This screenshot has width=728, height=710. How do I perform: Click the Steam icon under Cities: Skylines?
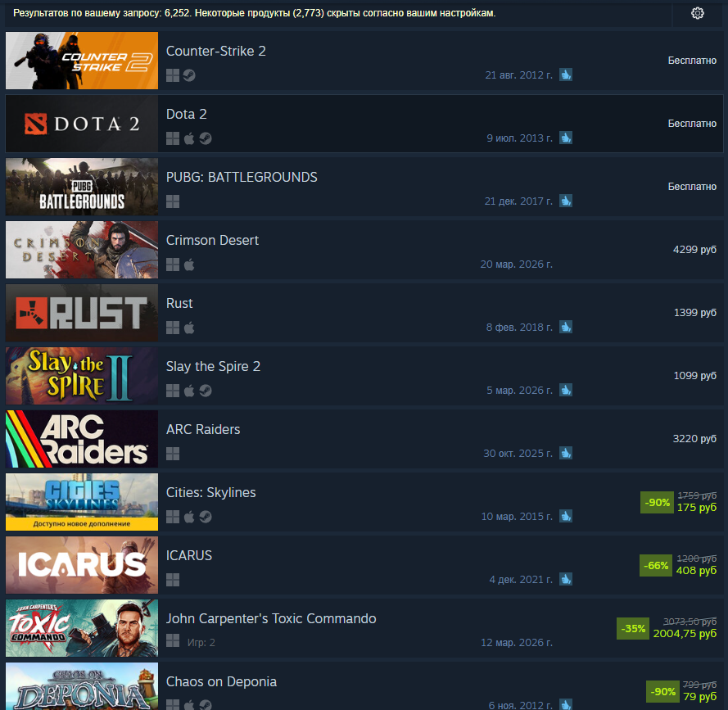[x=206, y=517]
